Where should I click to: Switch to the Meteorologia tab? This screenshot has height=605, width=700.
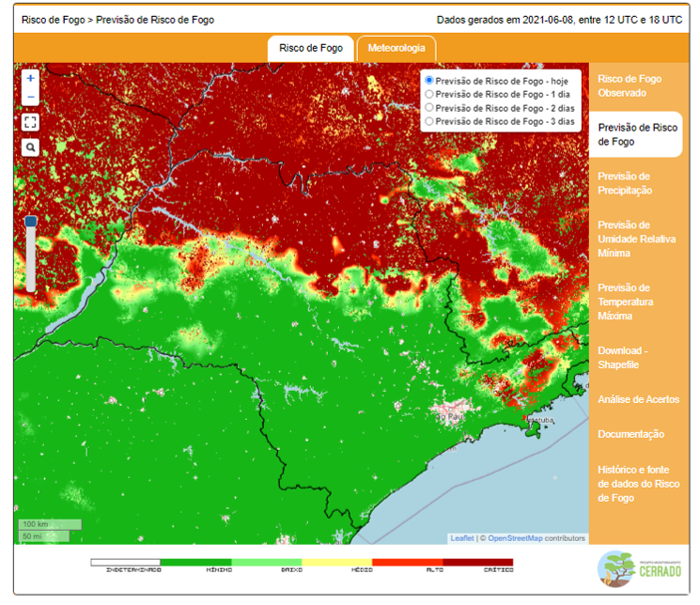pos(396,48)
